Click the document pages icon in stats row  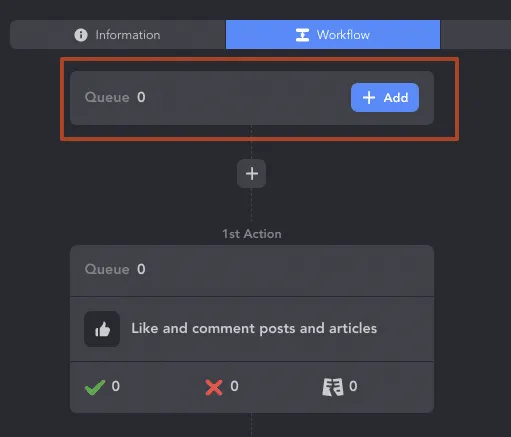333,387
